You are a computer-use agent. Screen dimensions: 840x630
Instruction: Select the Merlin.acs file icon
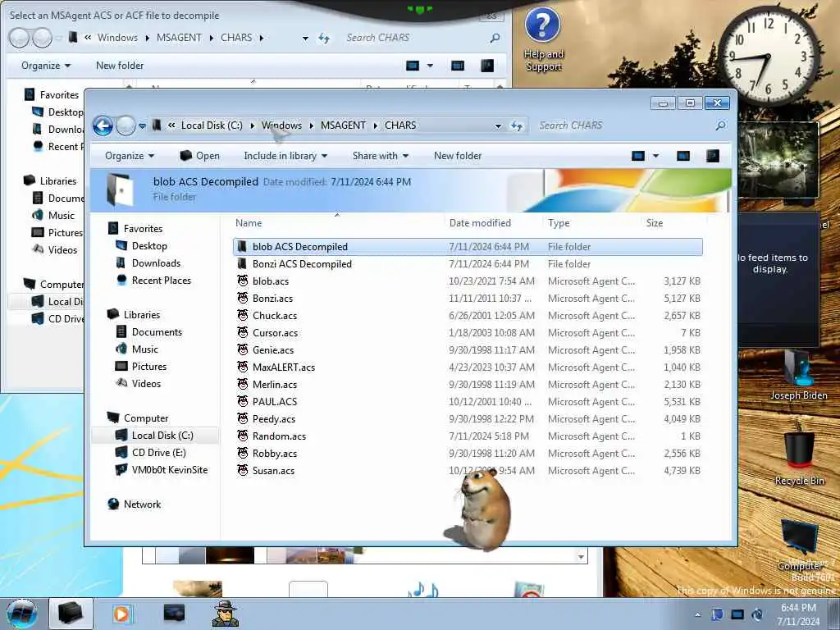point(243,385)
